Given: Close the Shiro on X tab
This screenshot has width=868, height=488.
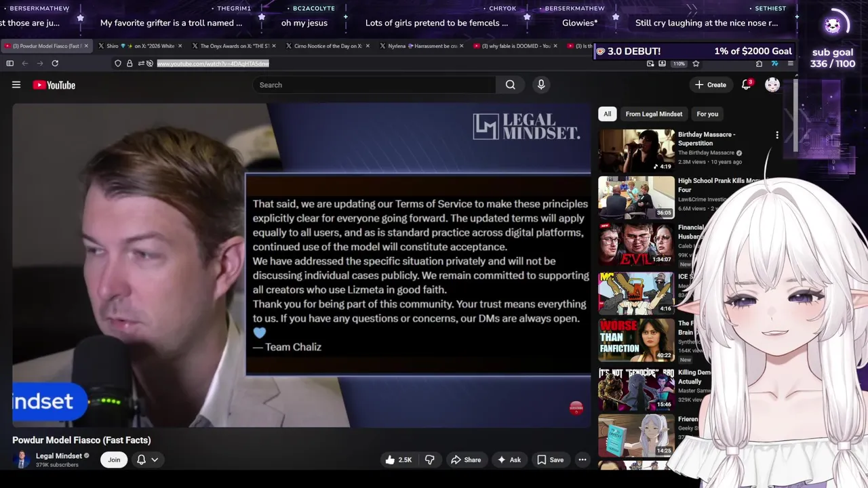Looking at the screenshot, I should (x=180, y=46).
